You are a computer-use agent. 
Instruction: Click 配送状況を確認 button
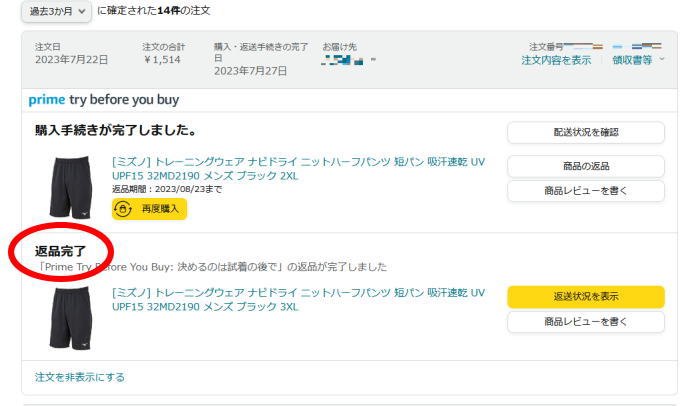click(586, 132)
